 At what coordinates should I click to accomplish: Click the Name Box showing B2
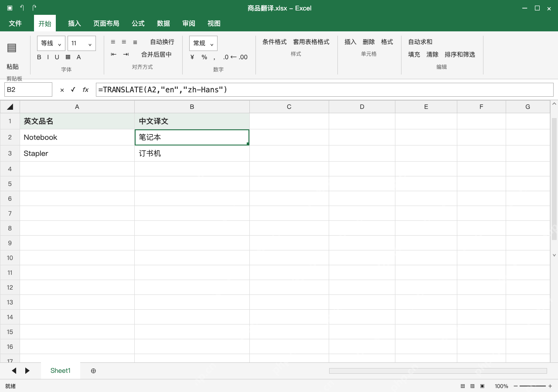click(x=28, y=90)
